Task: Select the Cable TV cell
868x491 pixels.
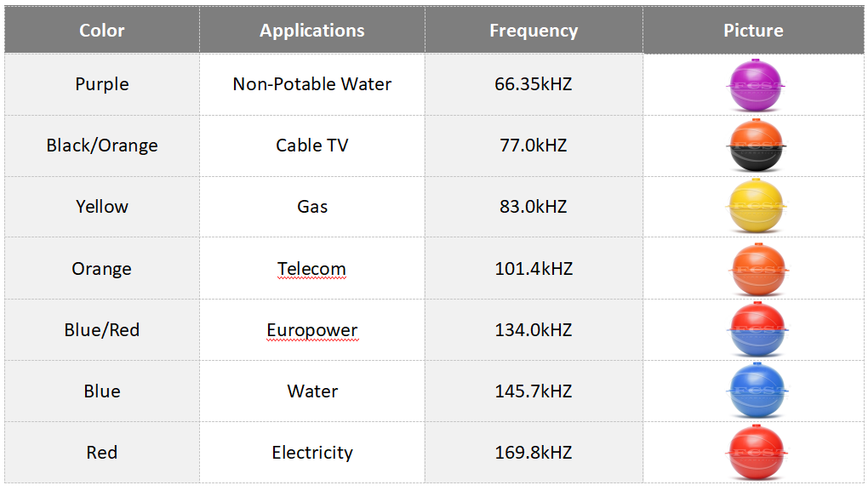Action: [x=311, y=146]
